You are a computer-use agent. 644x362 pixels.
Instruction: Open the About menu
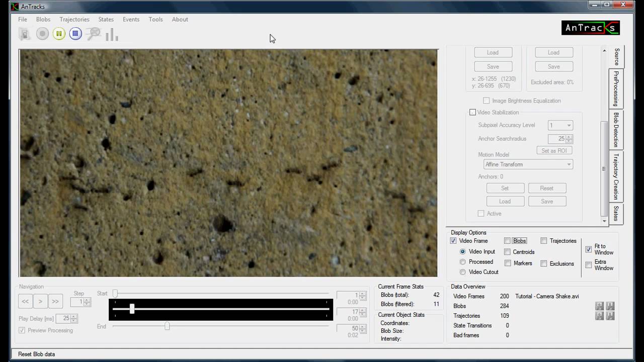click(x=180, y=19)
